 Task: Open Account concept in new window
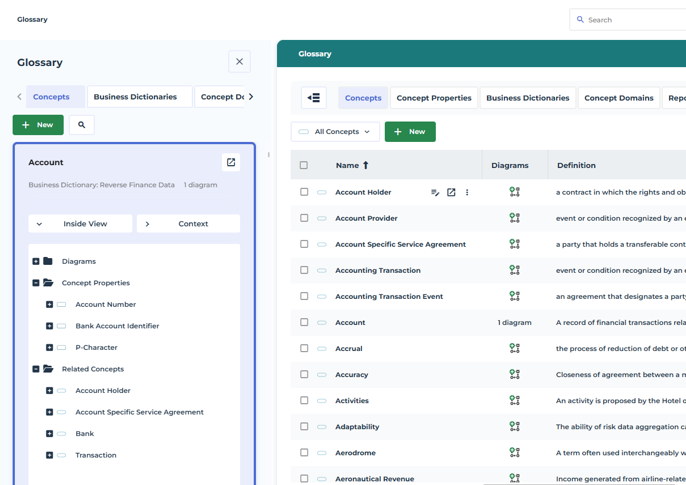231,162
